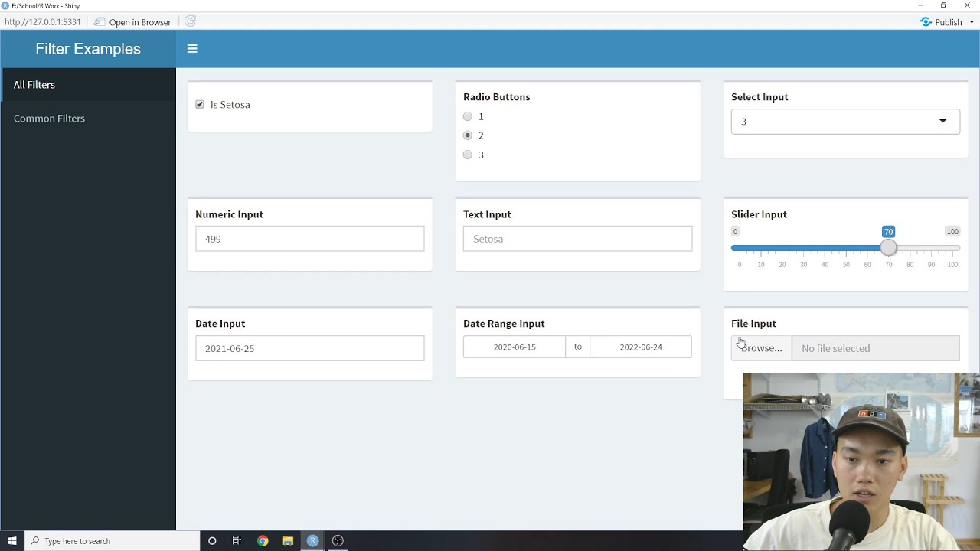
Task: Click the Publish icon in the toolbar
Action: (926, 22)
